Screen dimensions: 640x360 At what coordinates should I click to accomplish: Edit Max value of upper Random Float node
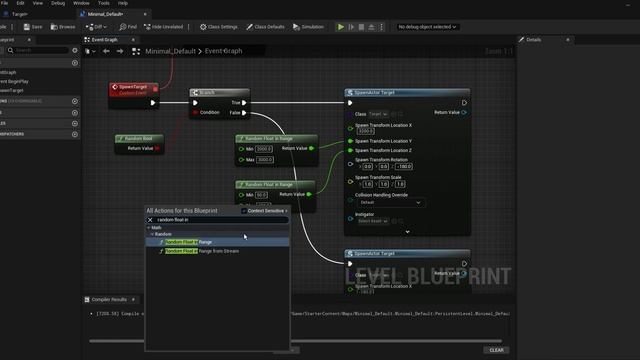click(265, 160)
